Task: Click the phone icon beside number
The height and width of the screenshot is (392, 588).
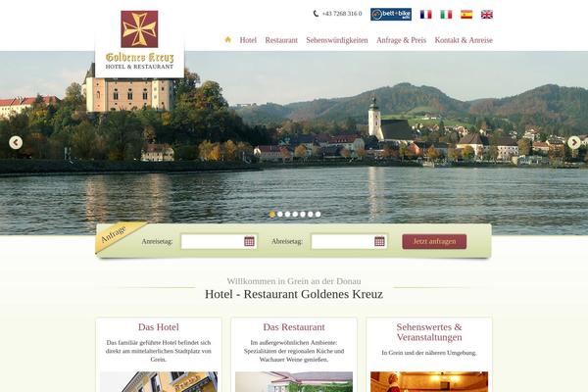Action: (x=316, y=14)
